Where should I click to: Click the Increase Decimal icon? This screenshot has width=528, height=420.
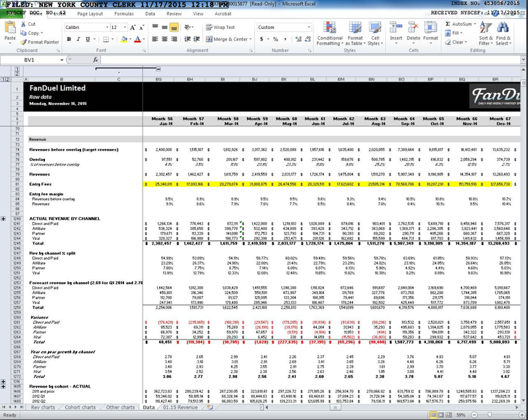(298, 40)
